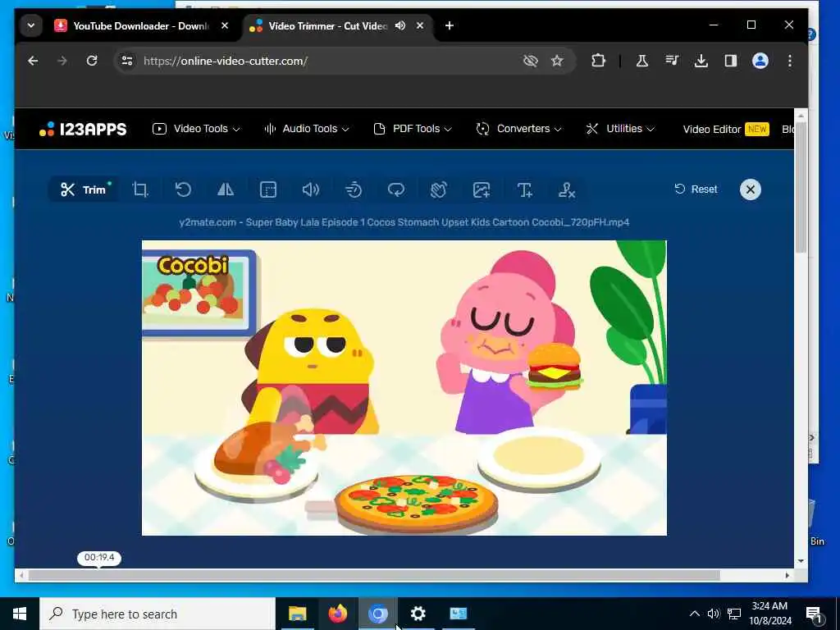This screenshot has height=630, width=840.
Task: Reload the current page
Action: tap(92, 61)
